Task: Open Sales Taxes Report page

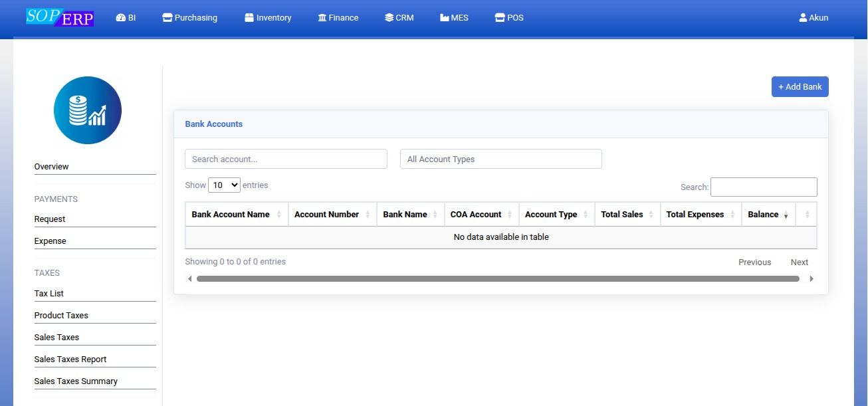Action: [x=70, y=359]
